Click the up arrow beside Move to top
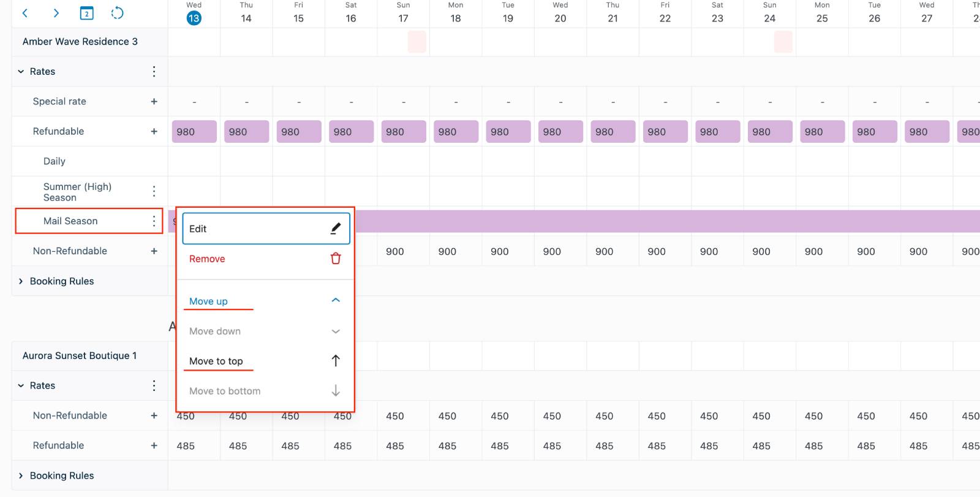980x497 pixels. [336, 361]
